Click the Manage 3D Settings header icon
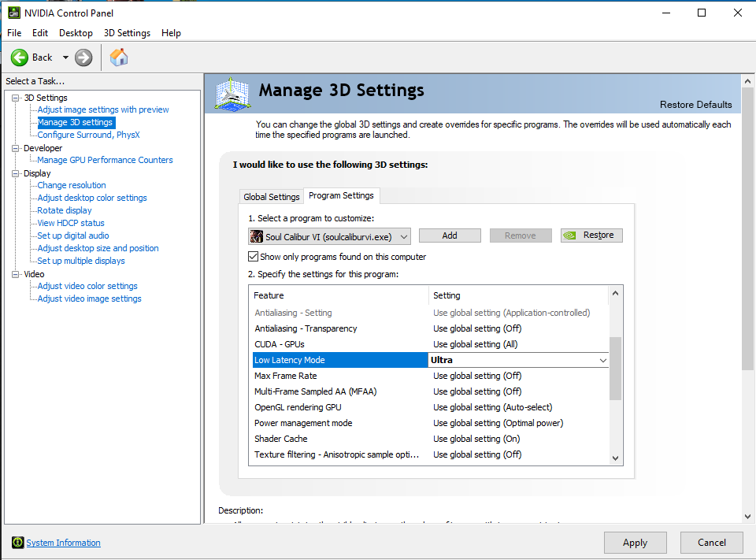 232,95
